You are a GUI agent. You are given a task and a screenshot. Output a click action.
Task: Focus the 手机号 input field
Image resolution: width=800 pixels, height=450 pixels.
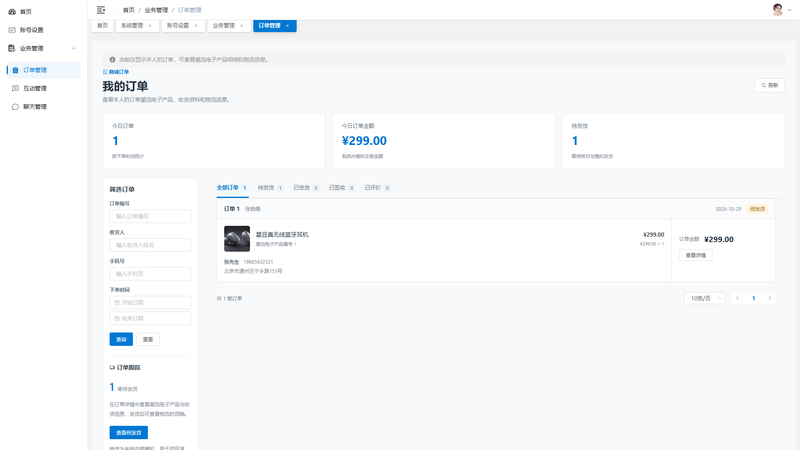tap(150, 273)
